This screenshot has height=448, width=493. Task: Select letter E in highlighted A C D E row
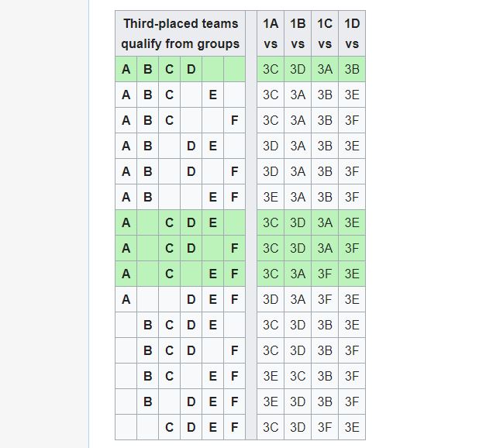pyautogui.click(x=212, y=222)
